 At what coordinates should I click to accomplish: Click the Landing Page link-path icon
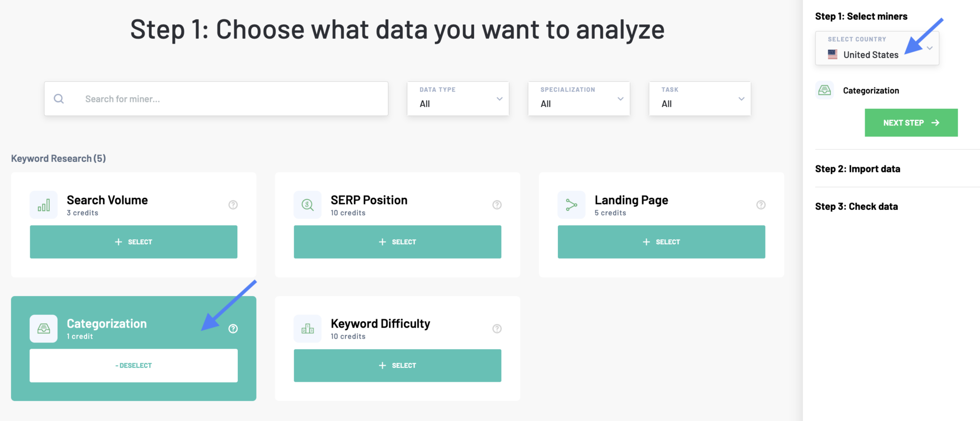[x=571, y=205]
